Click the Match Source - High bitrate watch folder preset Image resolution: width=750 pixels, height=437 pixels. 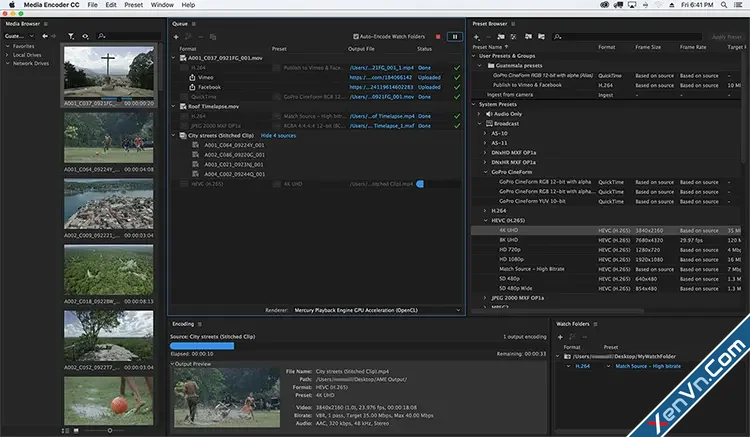pos(648,366)
